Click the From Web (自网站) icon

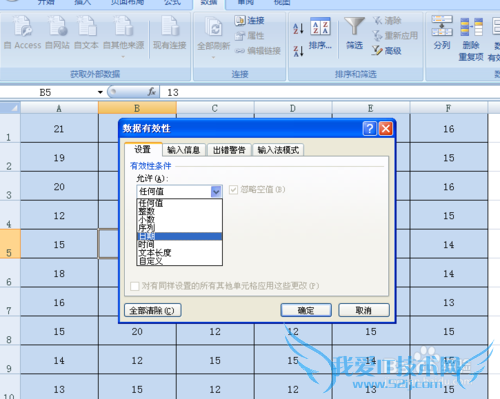(57, 32)
